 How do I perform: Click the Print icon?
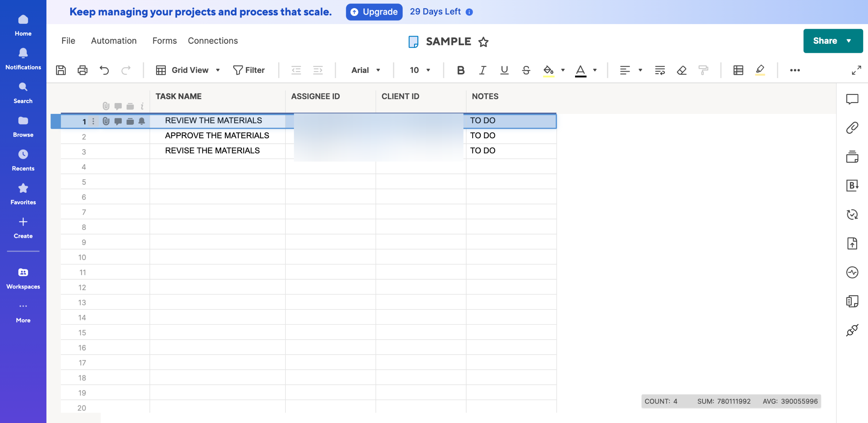(x=82, y=70)
